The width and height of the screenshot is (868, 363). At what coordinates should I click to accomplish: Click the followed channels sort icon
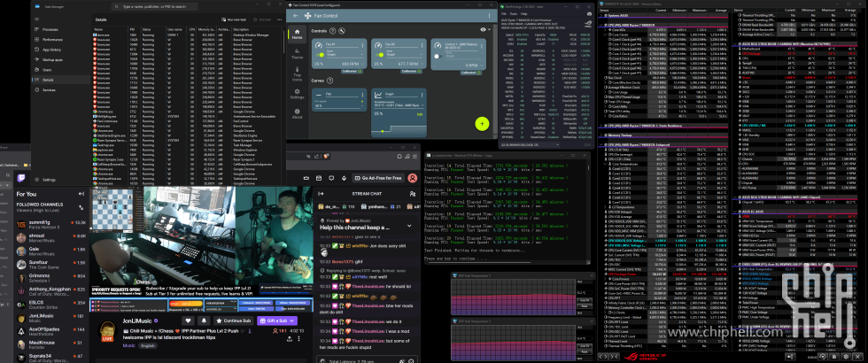pos(81,207)
